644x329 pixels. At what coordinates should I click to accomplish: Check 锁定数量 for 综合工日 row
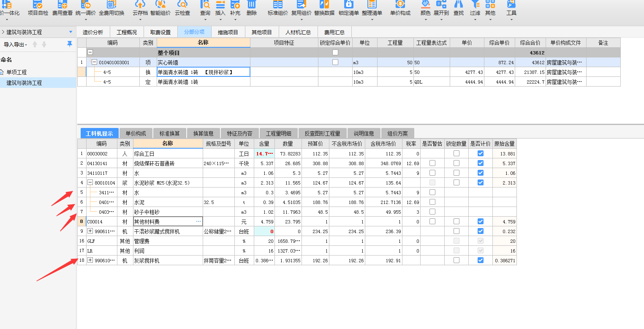pyautogui.click(x=457, y=154)
